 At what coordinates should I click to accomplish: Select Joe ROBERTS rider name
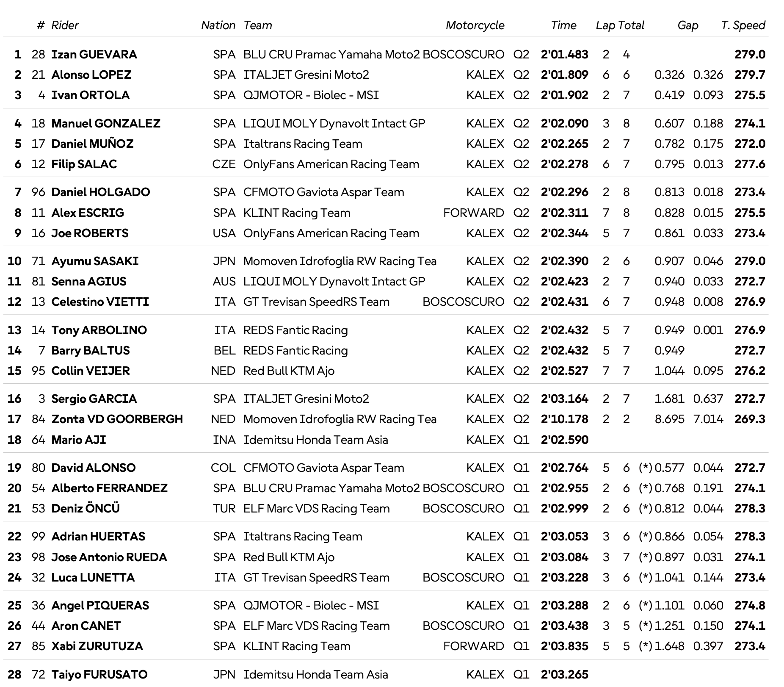(90, 233)
